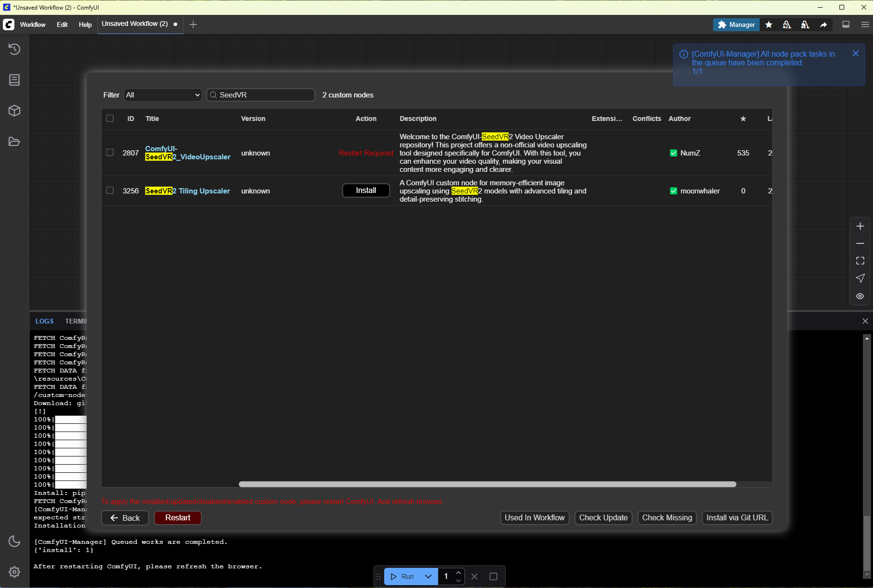Open the Filter All dropdown

(163, 95)
